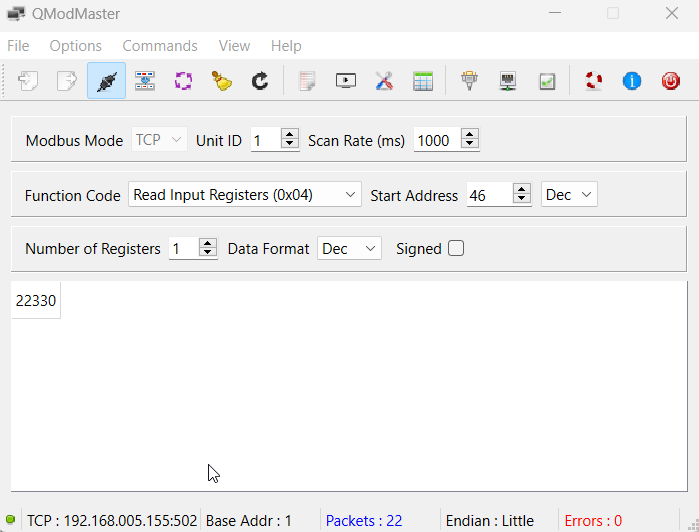Image resolution: width=699 pixels, height=532 pixels.
Task: Click the Scan Rate 1000 field
Action: [x=437, y=140]
